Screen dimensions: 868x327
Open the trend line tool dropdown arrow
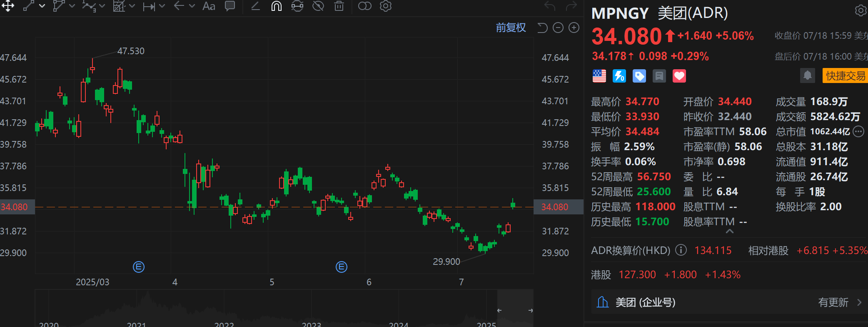point(42,6)
